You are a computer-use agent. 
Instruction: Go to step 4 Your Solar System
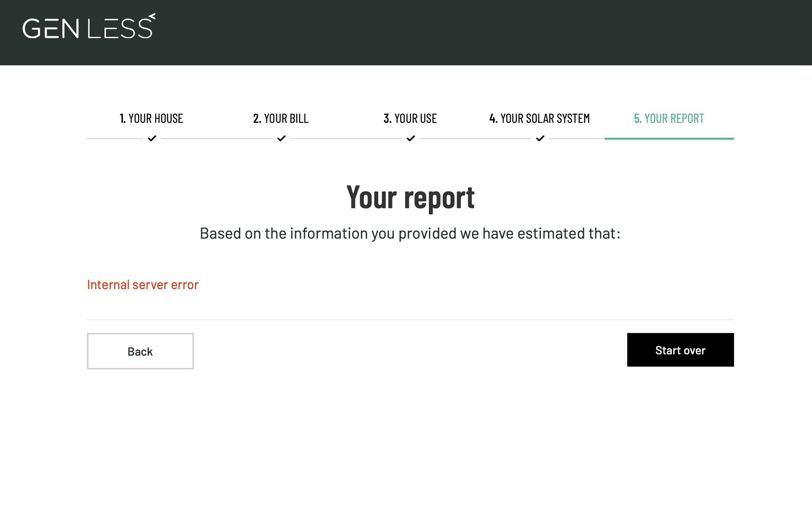(540, 119)
